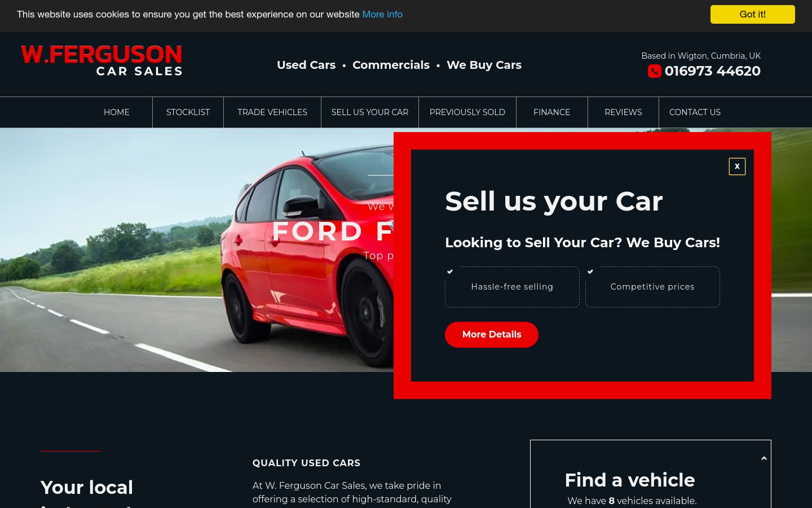Open the Previously Sold menu item
Image resolution: width=812 pixels, height=508 pixels.
(467, 112)
